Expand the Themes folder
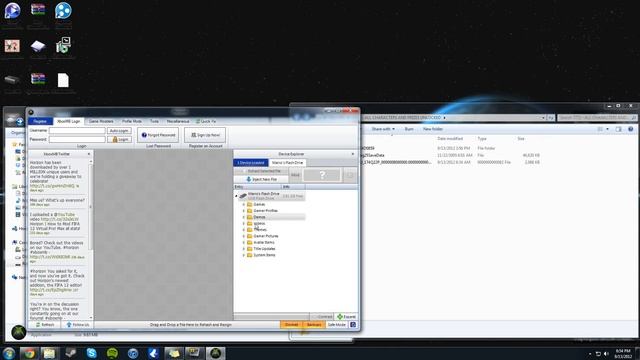Viewport: 640px width, 360px height. point(244,230)
